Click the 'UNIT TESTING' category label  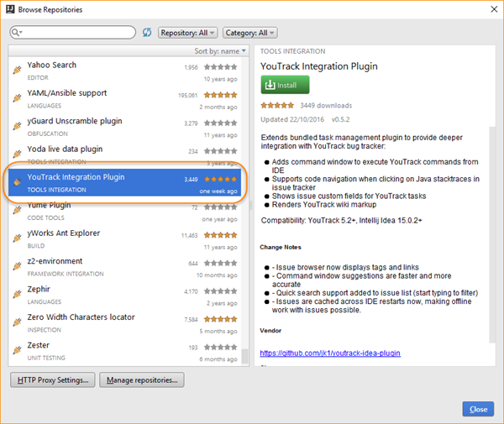pos(46,358)
